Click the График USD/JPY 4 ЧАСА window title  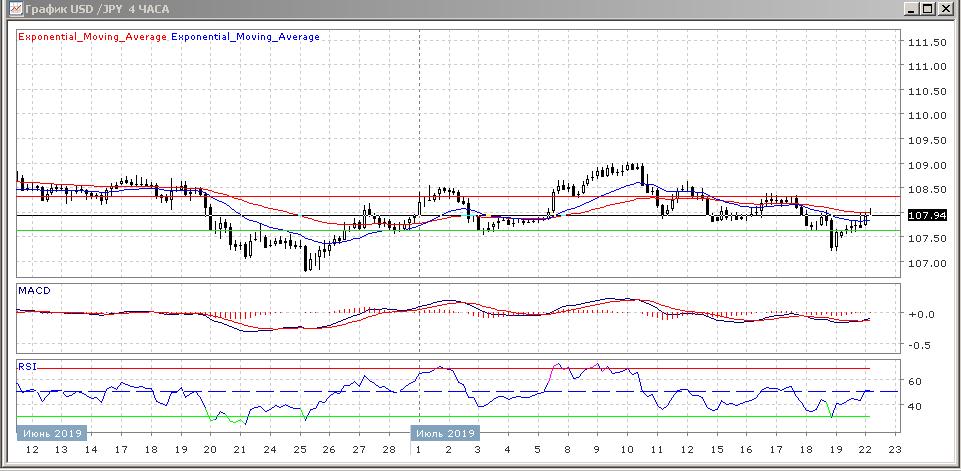(x=98, y=9)
